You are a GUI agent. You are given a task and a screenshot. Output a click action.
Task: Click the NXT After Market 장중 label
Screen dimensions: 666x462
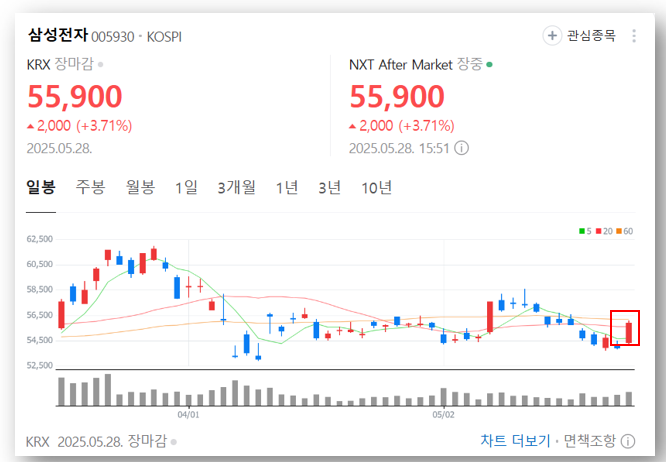pos(420,65)
